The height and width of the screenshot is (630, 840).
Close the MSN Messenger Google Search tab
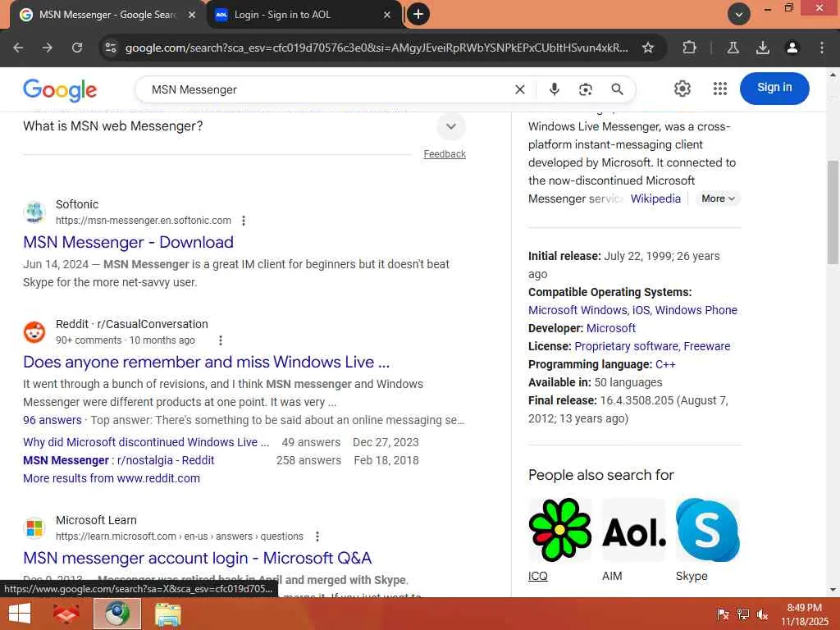tap(192, 15)
